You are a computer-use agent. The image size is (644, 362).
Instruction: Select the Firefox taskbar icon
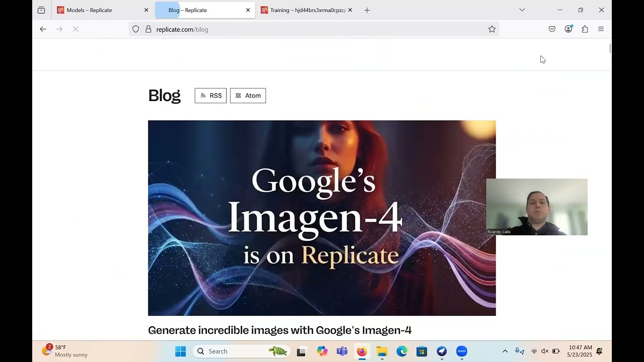(x=362, y=351)
